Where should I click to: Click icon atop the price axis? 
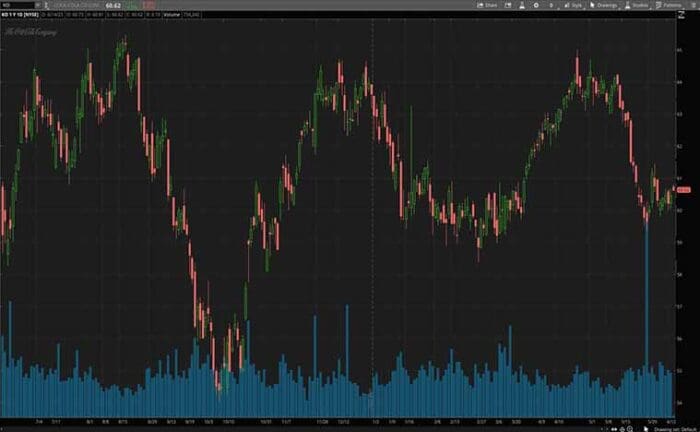pyautogui.click(x=681, y=14)
